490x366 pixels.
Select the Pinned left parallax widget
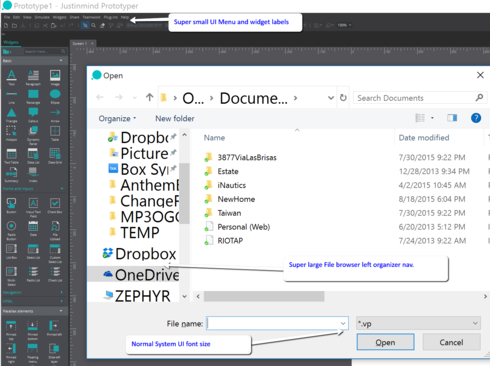tap(54, 328)
